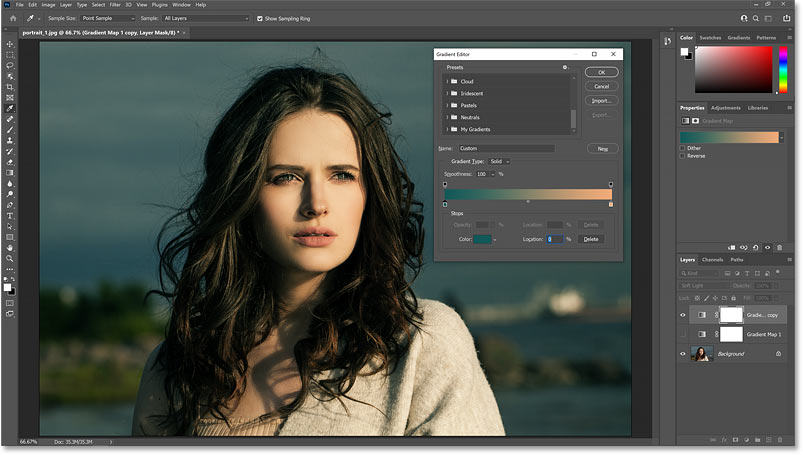Open the Filter menu

[x=115, y=5]
